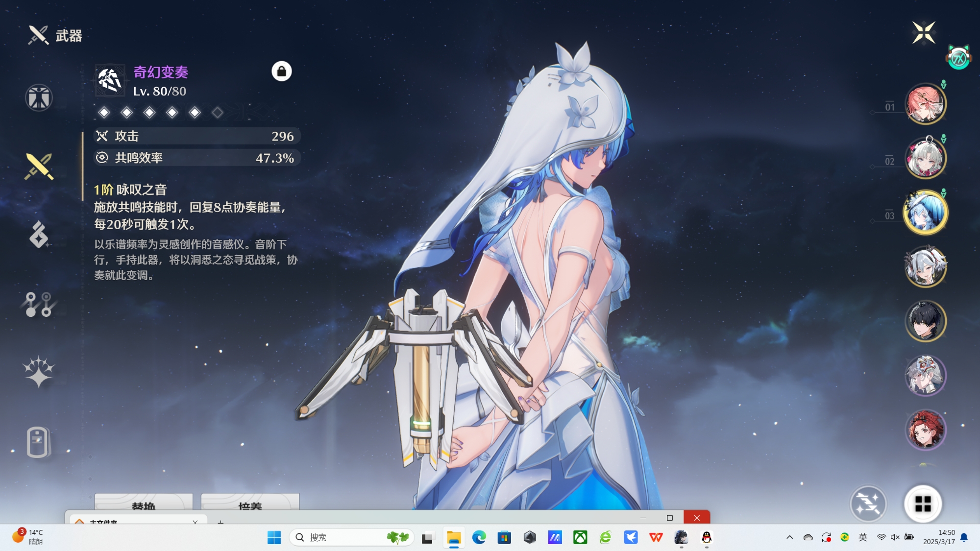Click the 攻击 296 stat row

click(x=197, y=136)
